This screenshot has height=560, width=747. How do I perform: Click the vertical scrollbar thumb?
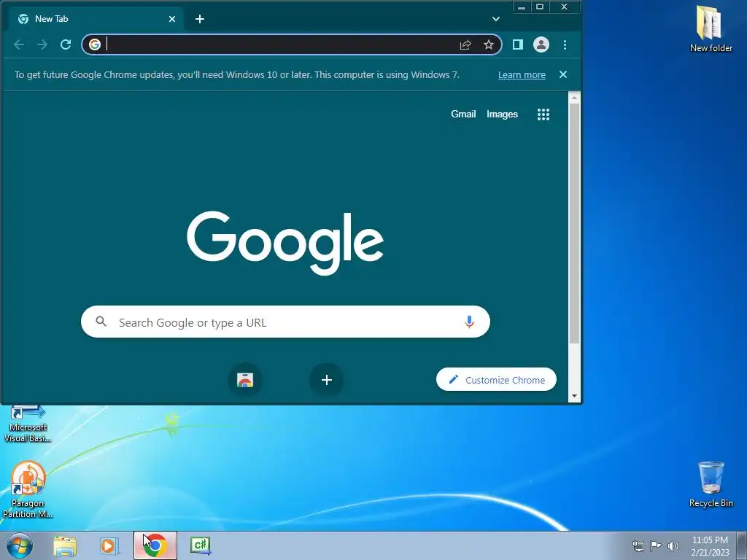575,223
